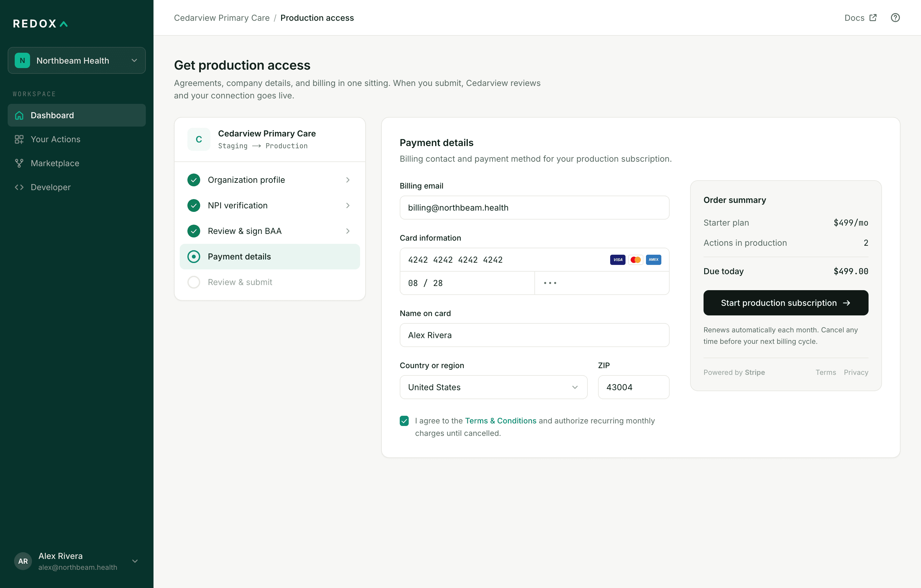The height and width of the screenshot is (588, 921).
Task: Click the Cedarview C logo tile
Action: (x=199, y=139)
